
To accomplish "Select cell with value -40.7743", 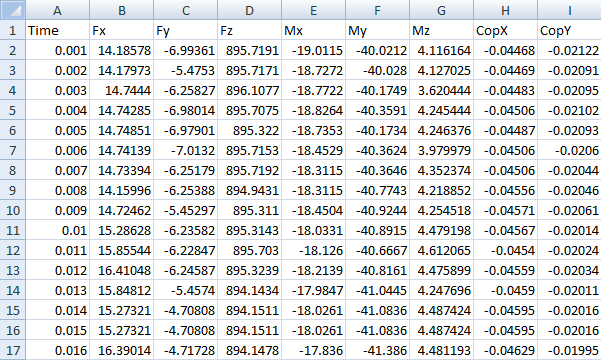I will tap(378, 190).
